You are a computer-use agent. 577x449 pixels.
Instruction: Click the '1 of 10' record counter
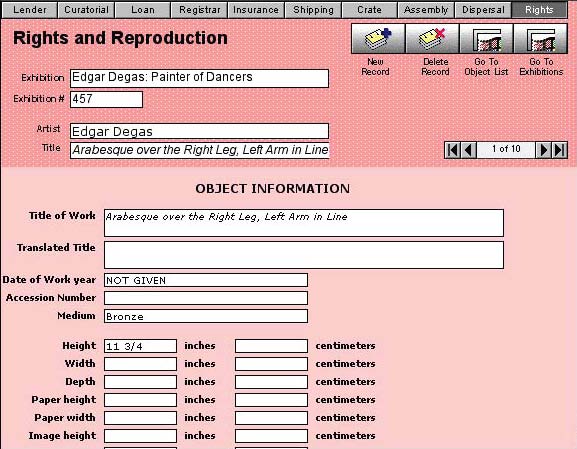click(x=506, y=149)
